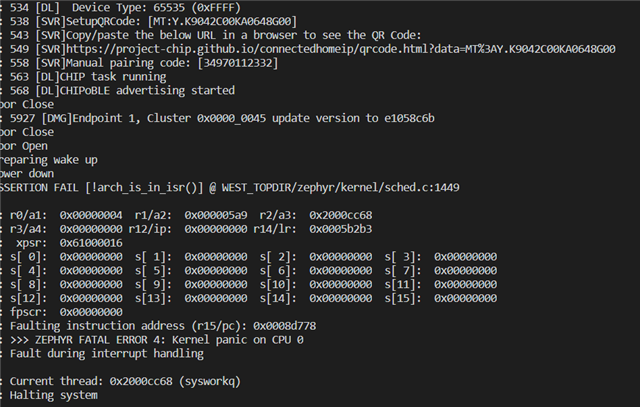640x407 pixels.
Task: Select the xpsr 0x61000016 register value
Action: pyautogui.click(x=91, y=243)
